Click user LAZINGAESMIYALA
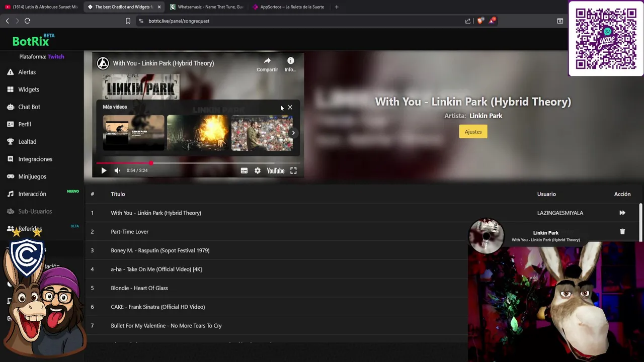 tap(560, 213)
